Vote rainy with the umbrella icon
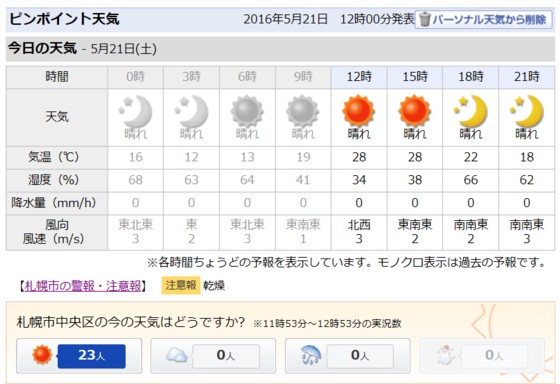Image resolution: width=560 pixels, height=384 pixels. [311, 355]
